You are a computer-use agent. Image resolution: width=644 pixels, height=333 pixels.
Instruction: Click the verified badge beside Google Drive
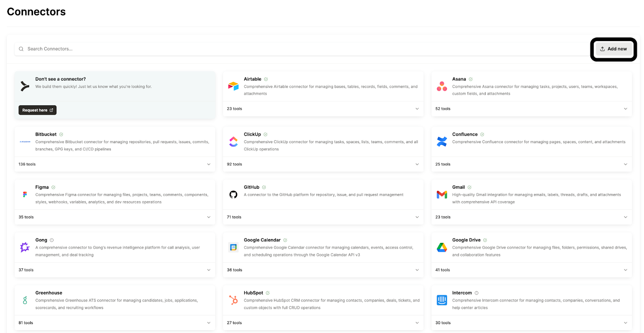[x=485, y=240]
